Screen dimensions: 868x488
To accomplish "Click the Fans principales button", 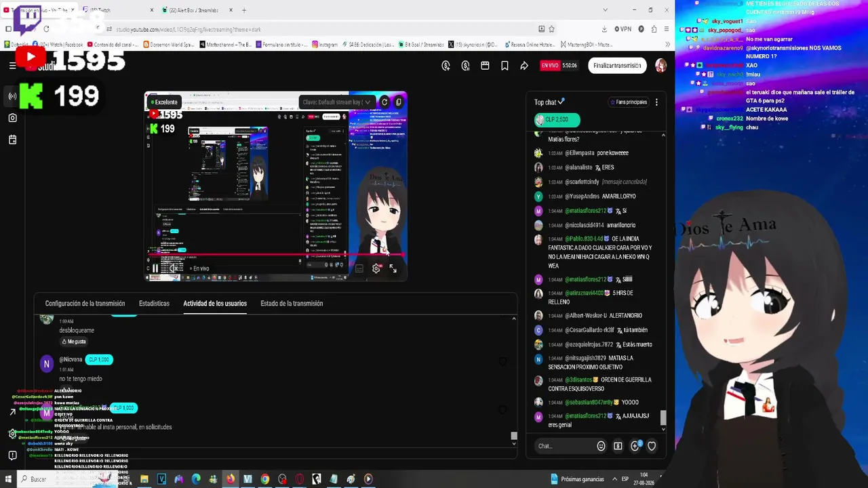I will tap(629, 102).
